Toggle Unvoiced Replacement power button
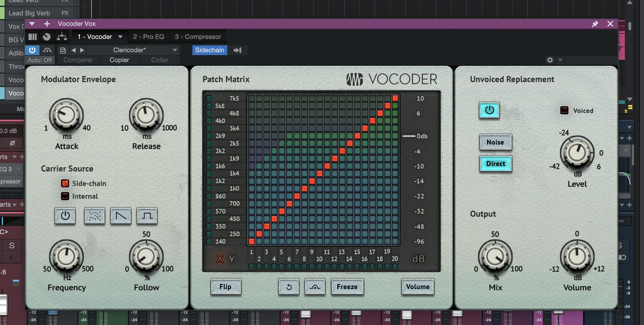Image resolution: width=644 pixels, height=325 pixels. 489,110
